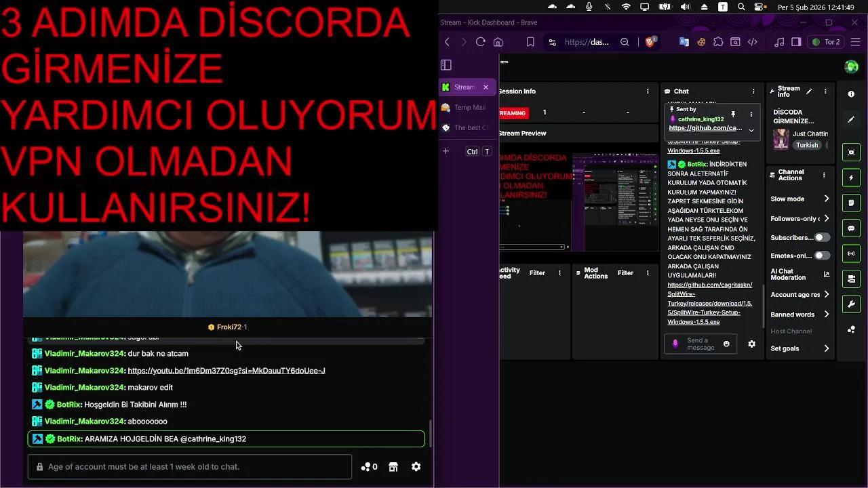Select the wrench settings icon in right sidebar
868x488 pixels.
click(851, 304)
